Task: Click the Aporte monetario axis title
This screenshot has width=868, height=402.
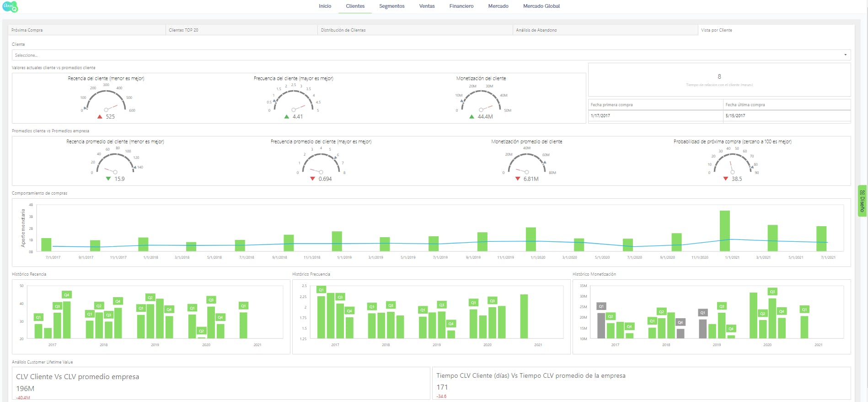Action: point(23,228)
